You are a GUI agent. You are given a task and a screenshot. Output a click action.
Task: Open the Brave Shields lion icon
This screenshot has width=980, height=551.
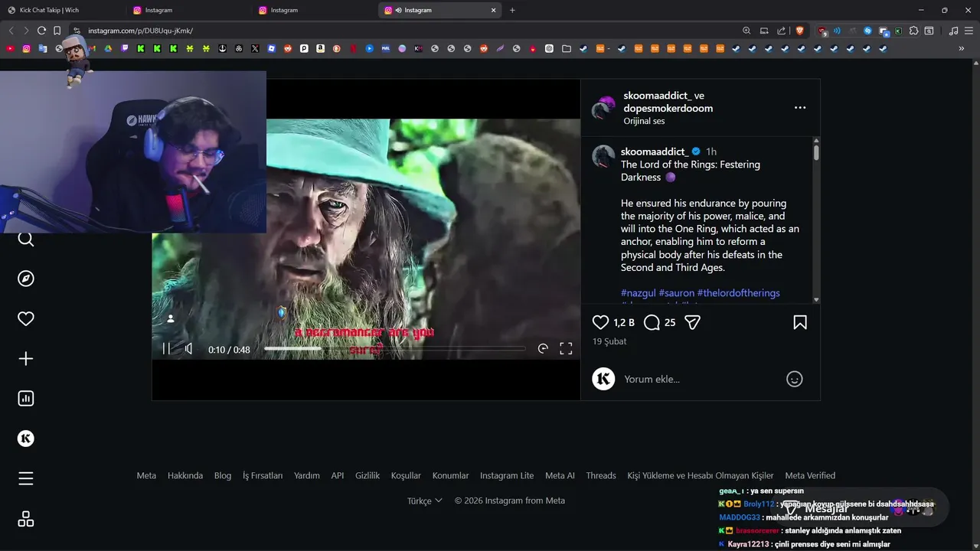800,31
